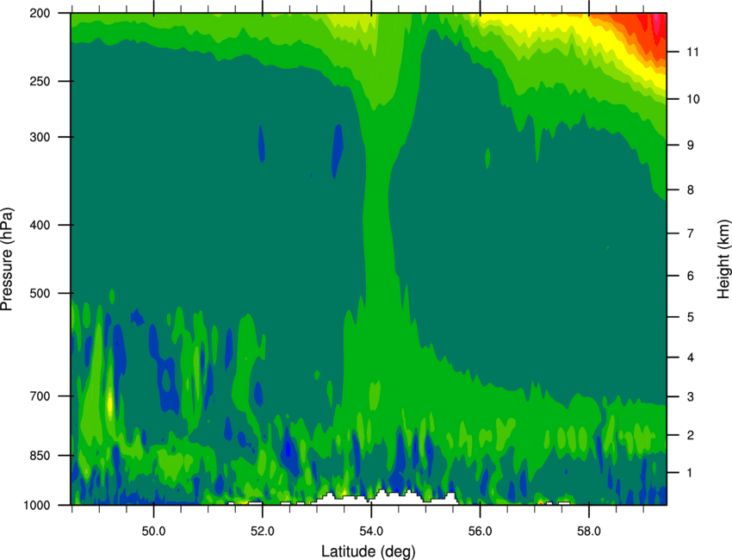Viewport: 732px width, 560px height.
Task: Click the 8 km height tick label
Action: pos(691,190)
